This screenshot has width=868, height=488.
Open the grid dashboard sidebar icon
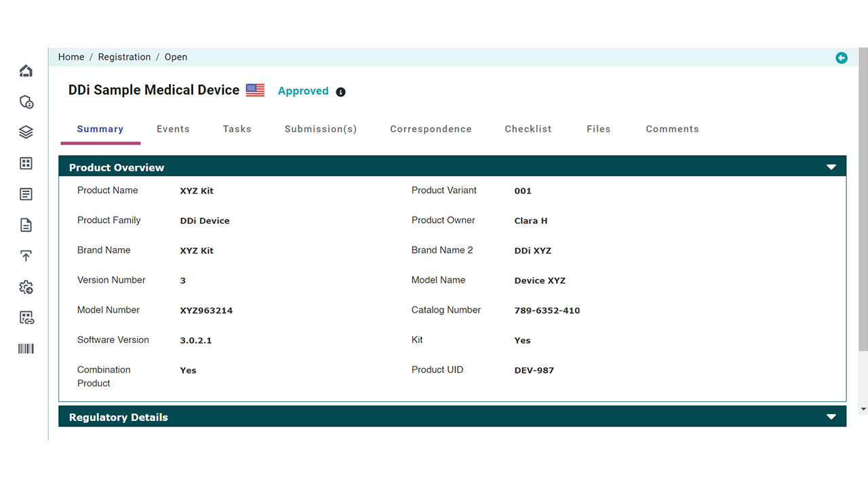tap(26, 163)
